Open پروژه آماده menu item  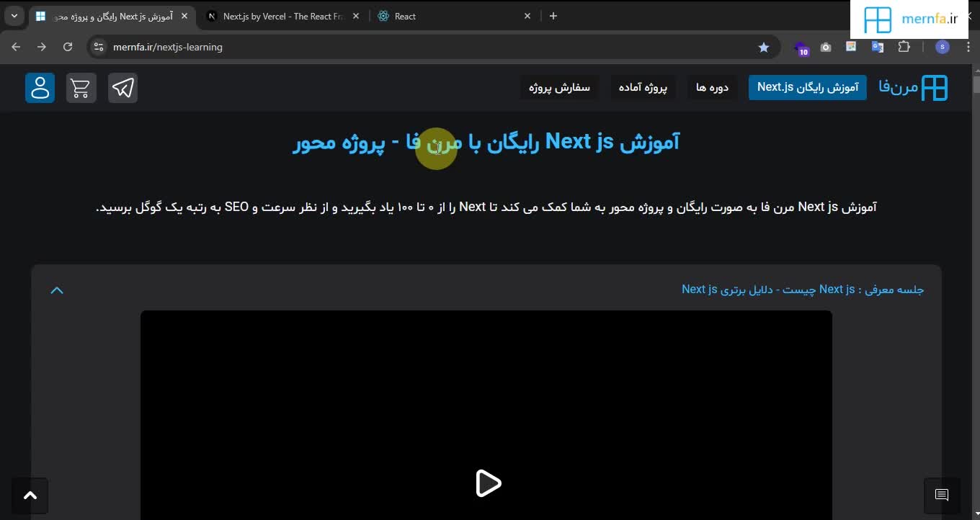tap(643, 88)
